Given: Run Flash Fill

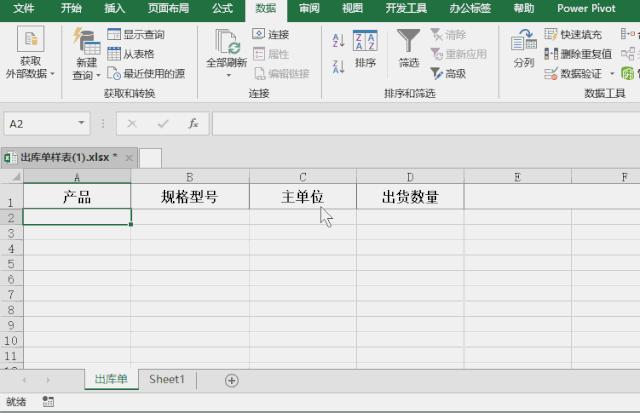Looking at the screenshot, I should click(573, 35).
